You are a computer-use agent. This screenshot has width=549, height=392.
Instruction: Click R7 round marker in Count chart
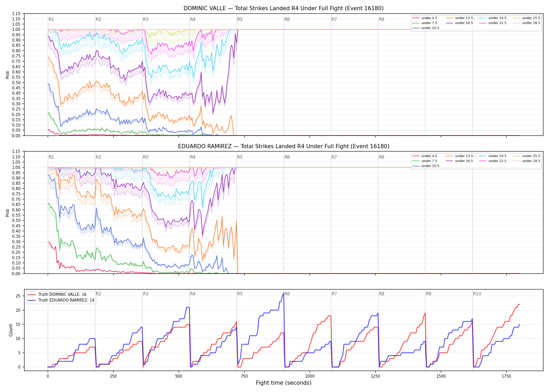334,294
